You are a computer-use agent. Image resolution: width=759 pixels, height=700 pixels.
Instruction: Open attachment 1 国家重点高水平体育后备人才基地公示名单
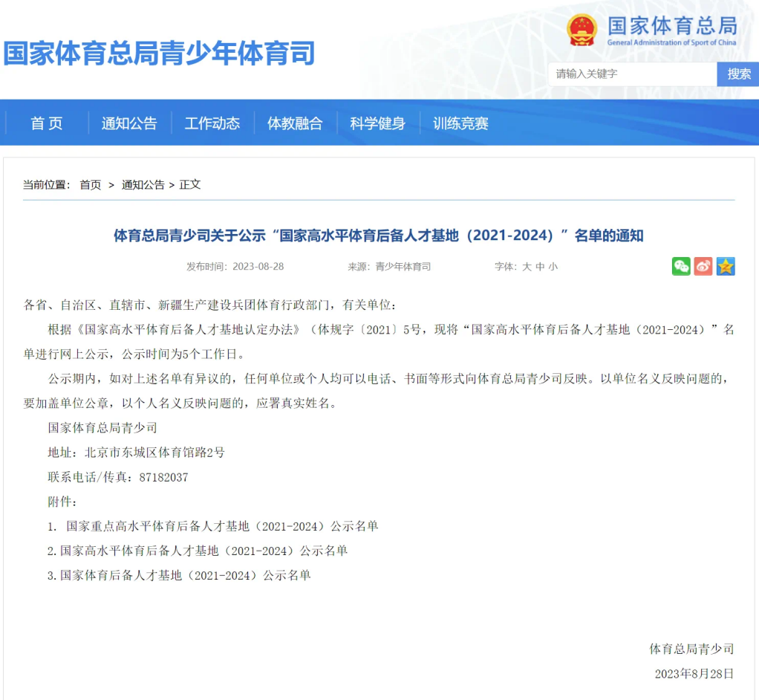coord(213,526)
